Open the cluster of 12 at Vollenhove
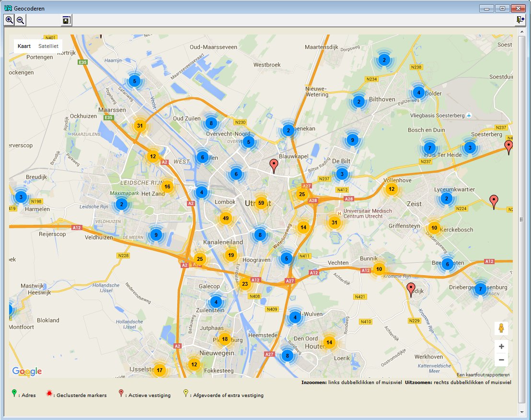The height and width of the screenshot is (420, 531). pos(392,189)
